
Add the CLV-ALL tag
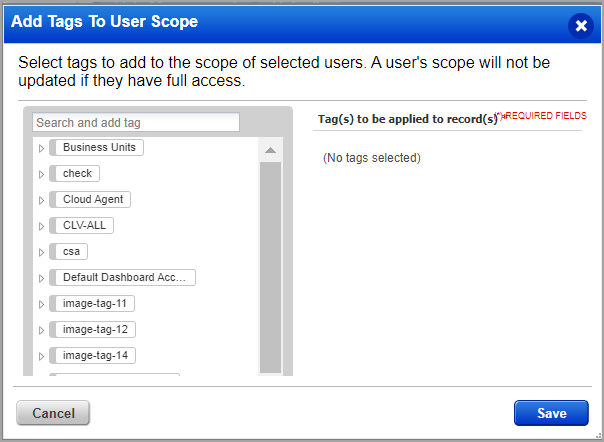(84, 226)
